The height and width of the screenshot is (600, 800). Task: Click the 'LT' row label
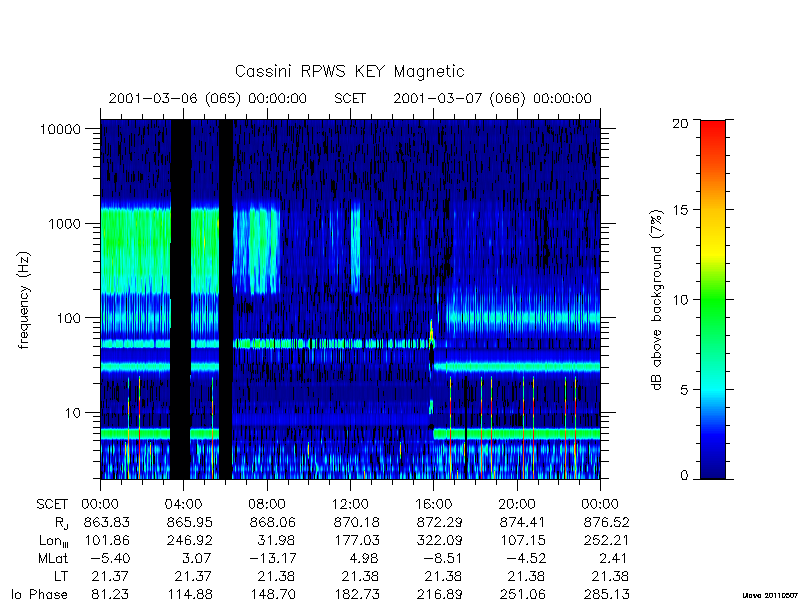(61, 577)
